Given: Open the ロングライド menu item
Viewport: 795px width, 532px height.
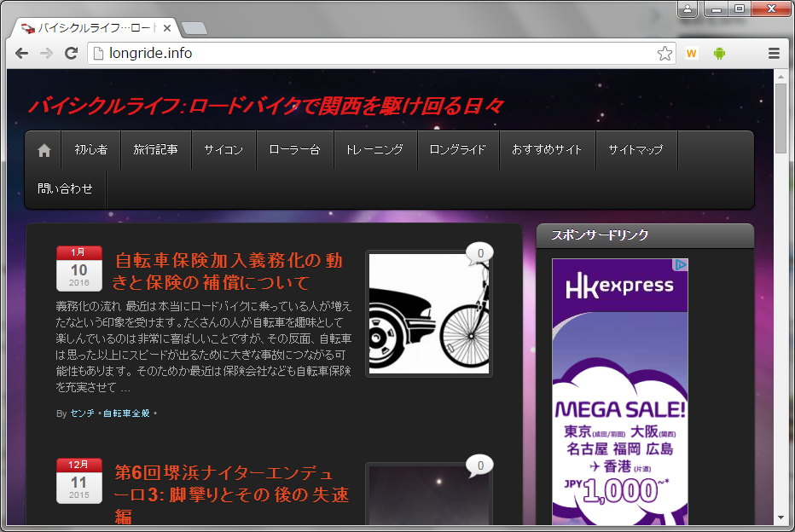Looking at the screenshot, I should click(458, 150).
